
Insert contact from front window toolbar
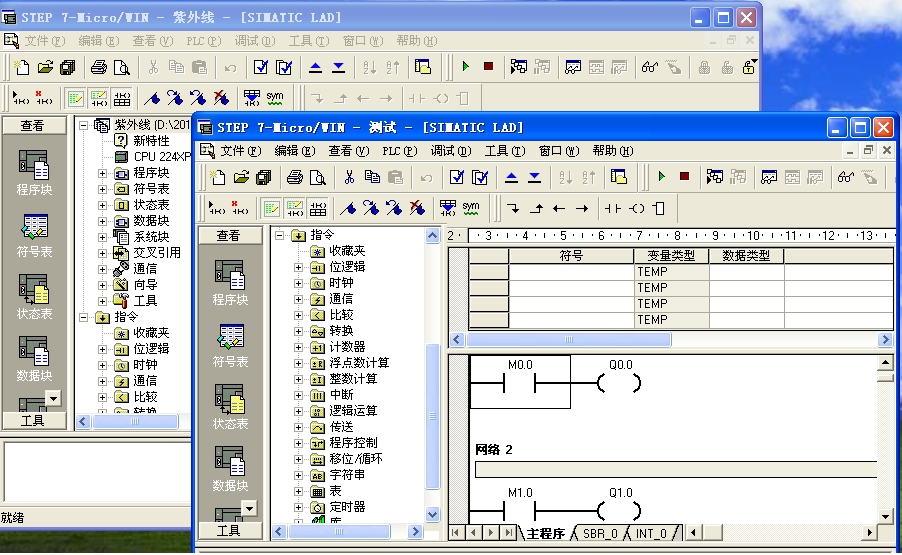pos(613,208)
